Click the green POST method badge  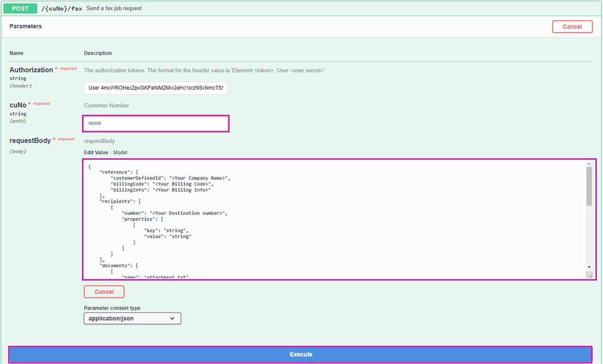20,9
